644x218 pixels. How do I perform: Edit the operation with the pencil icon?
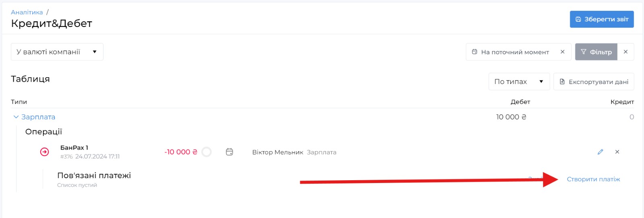[x=600, y=152]
